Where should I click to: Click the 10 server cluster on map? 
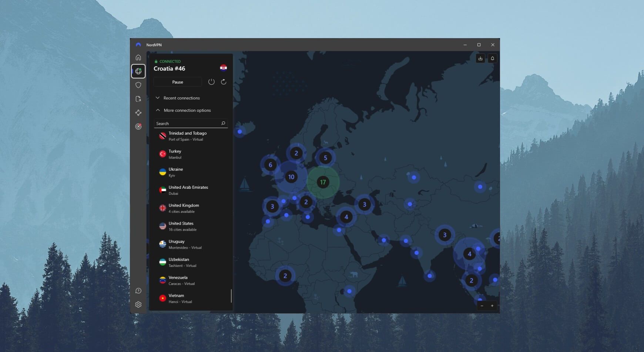point(291,177)
